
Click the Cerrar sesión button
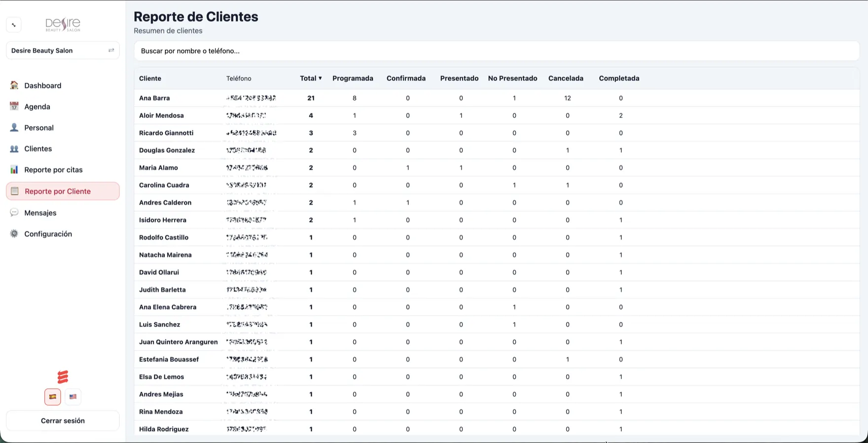tap(63, 421)
